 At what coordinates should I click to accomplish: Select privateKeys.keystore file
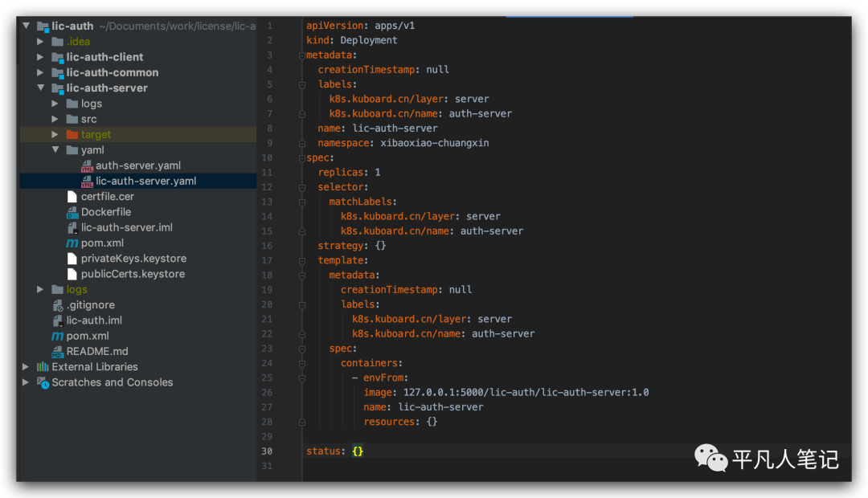coord(133,259)
